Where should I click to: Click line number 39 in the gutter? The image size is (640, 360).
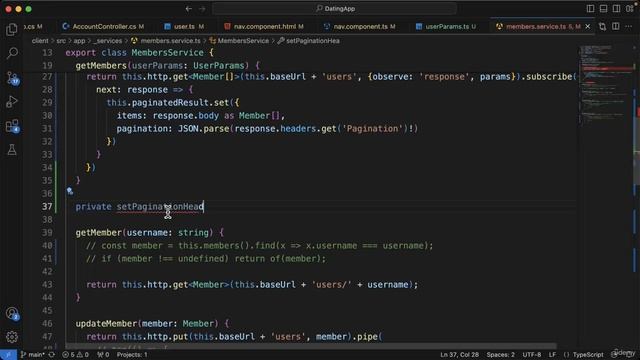tap(47, 233)
